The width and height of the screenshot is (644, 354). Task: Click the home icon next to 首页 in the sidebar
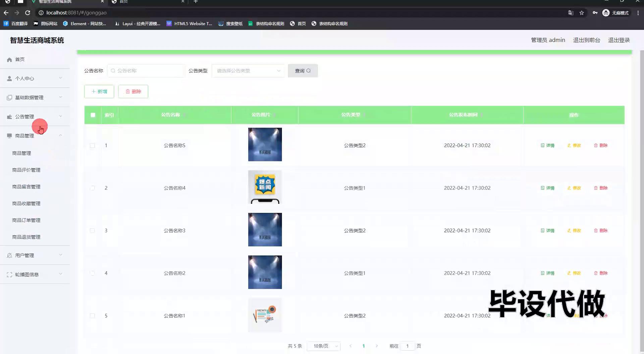[9, 60]
